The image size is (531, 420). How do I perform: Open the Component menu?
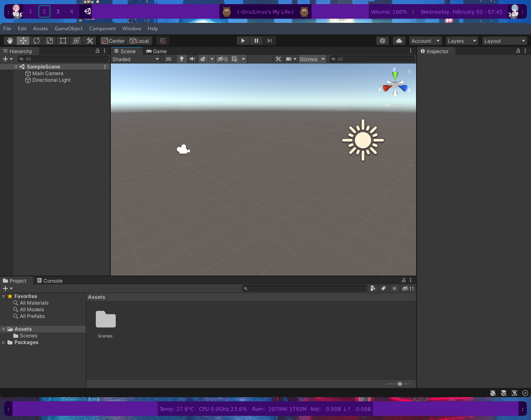102,29
